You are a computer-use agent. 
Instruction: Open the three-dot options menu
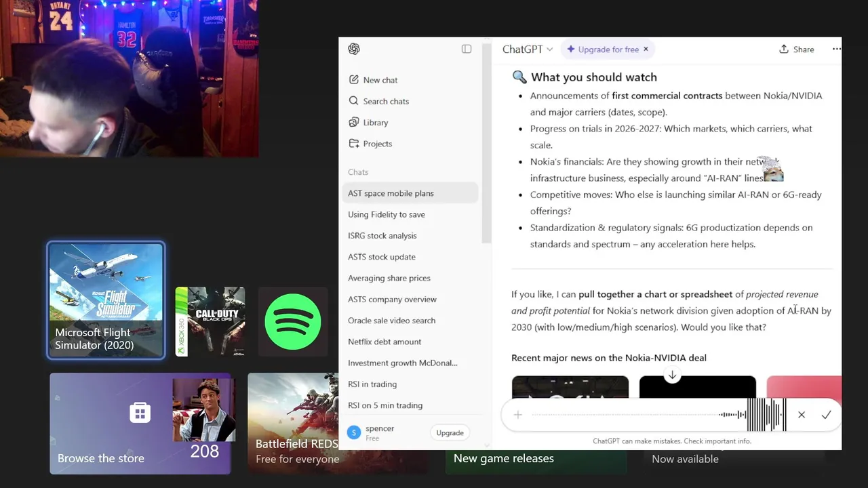click(836, 49)
